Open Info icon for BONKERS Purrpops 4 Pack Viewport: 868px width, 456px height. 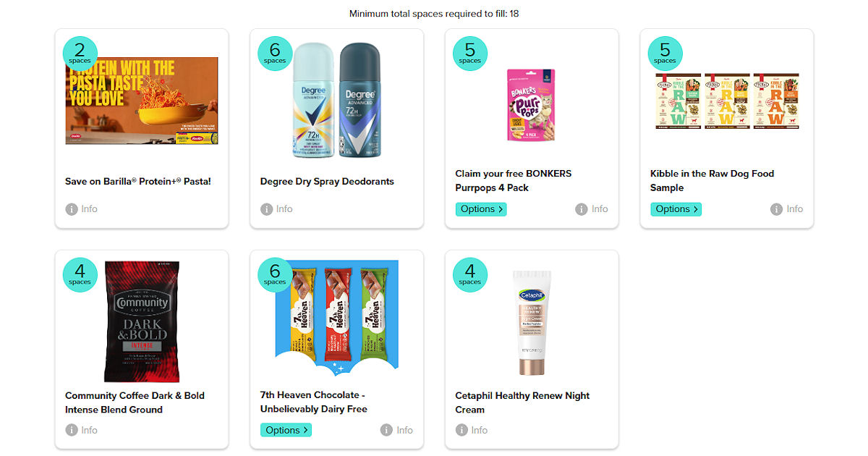pos(582,209)
